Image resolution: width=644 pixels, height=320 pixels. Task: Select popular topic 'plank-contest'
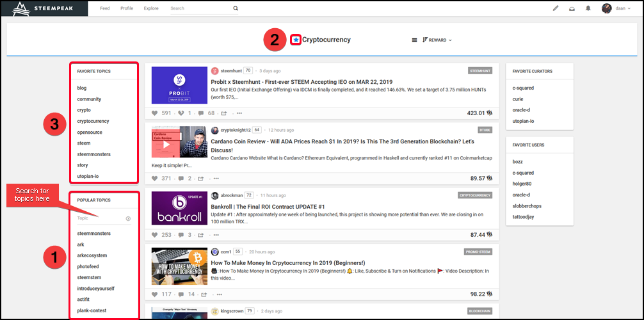92,310
